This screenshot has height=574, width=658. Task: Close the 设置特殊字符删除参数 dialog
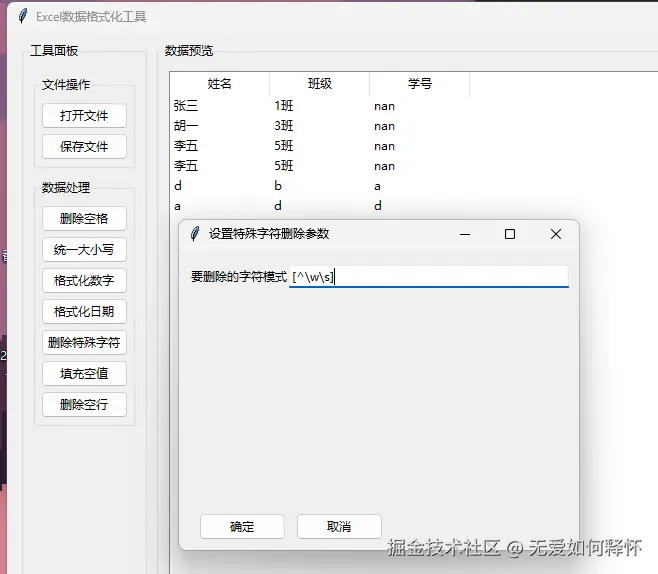point(556,234)
